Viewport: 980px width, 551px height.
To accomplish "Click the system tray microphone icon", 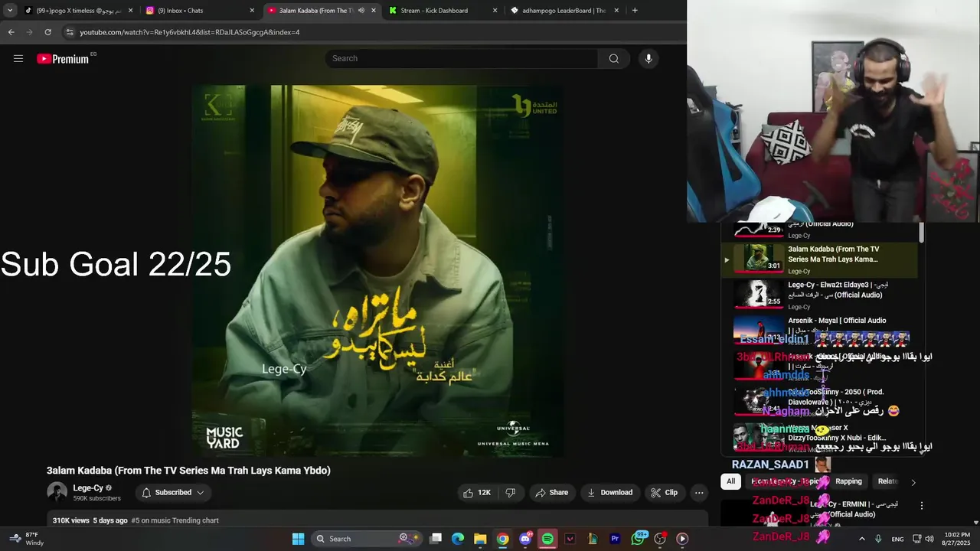I will [878, 539].
